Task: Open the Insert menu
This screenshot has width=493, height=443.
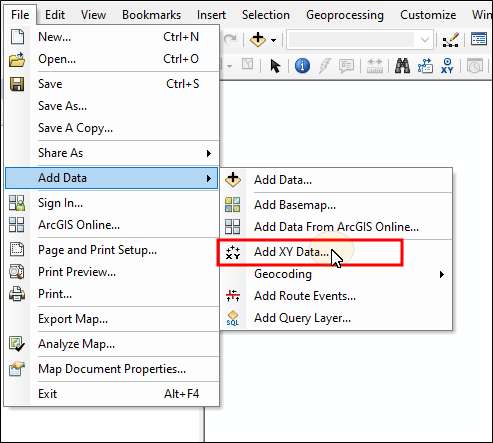Action: [x=211, y=15]
